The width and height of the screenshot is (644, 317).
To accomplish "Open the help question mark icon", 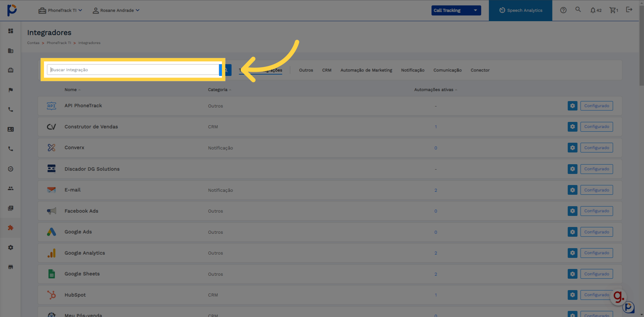I will point(563,10).
